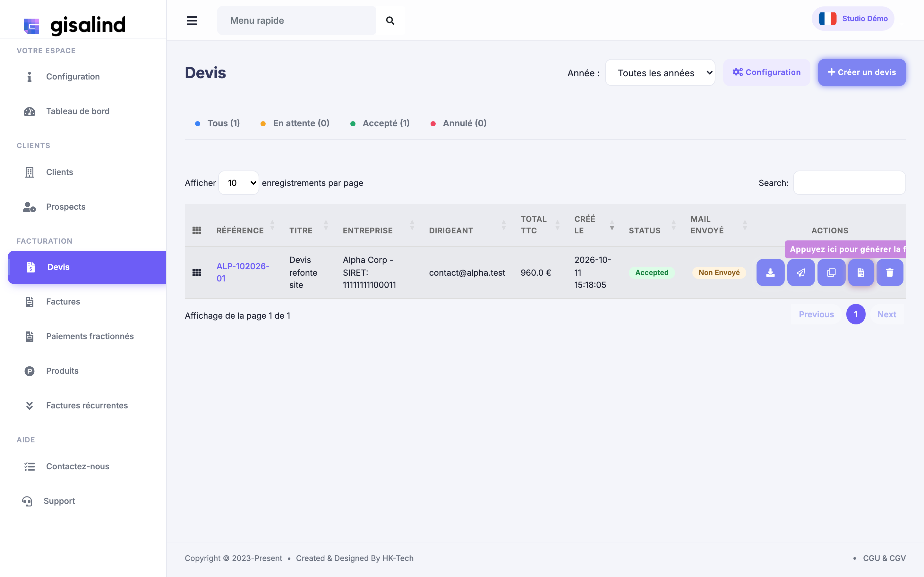
Task: Expand the records per page dropdown
Action: click(x=239, y=183)
